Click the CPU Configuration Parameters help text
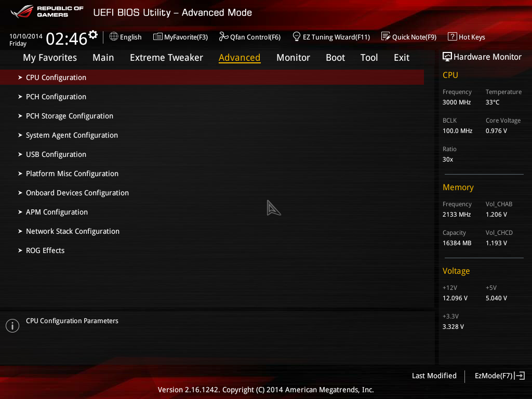532x399 pixels. point(72,321)
